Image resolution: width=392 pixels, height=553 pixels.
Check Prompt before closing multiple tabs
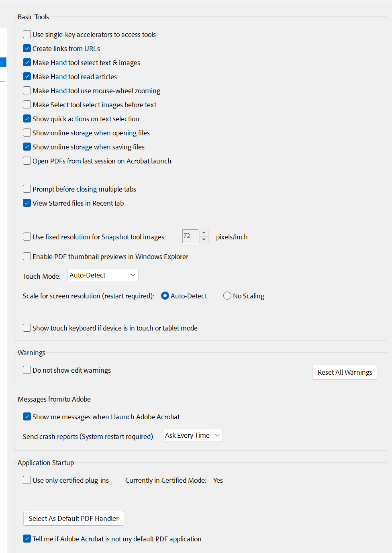pos(27,189)
